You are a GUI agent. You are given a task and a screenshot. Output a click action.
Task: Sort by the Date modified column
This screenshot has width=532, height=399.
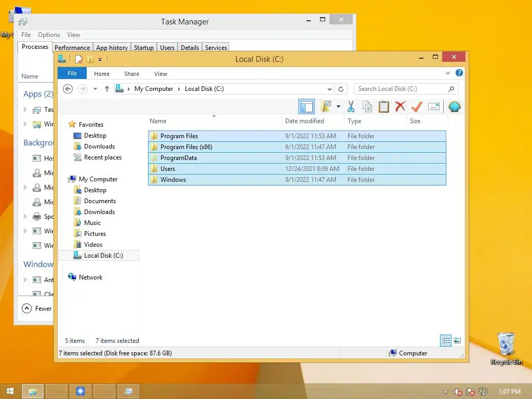(313, 121)
